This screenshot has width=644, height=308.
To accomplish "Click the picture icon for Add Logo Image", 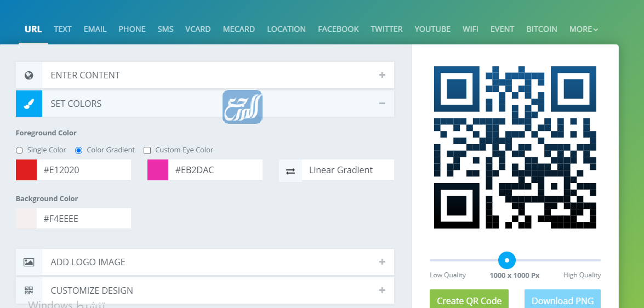I will pyautogui.click(x=29, y=262).
